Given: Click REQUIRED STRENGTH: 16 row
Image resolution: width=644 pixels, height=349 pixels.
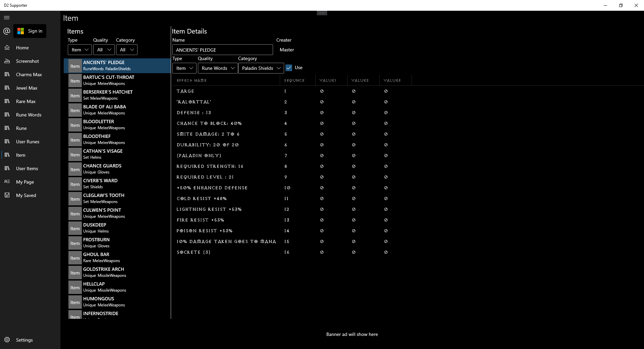Looking at the screenshot, I should tap(408, 166).
